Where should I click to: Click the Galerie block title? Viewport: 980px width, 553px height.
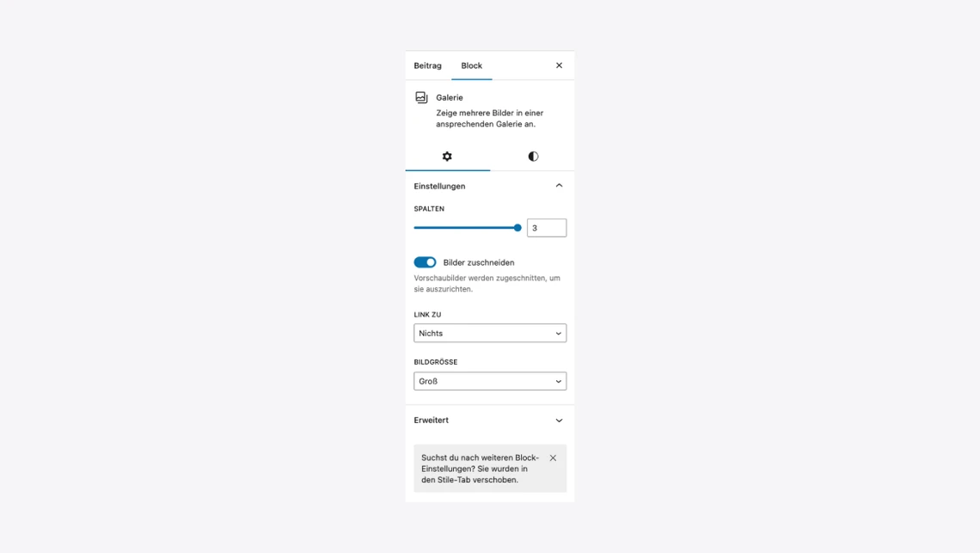coord(450,97)
